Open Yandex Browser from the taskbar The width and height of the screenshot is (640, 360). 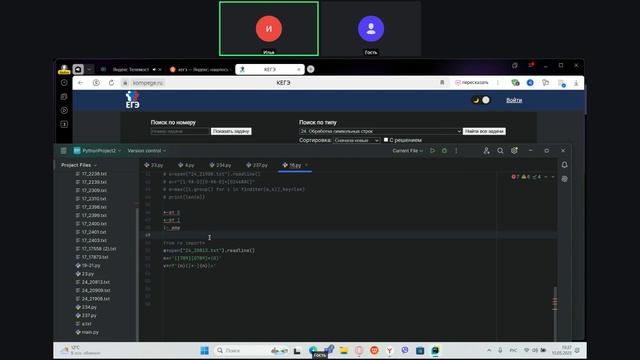coord(389,350)
